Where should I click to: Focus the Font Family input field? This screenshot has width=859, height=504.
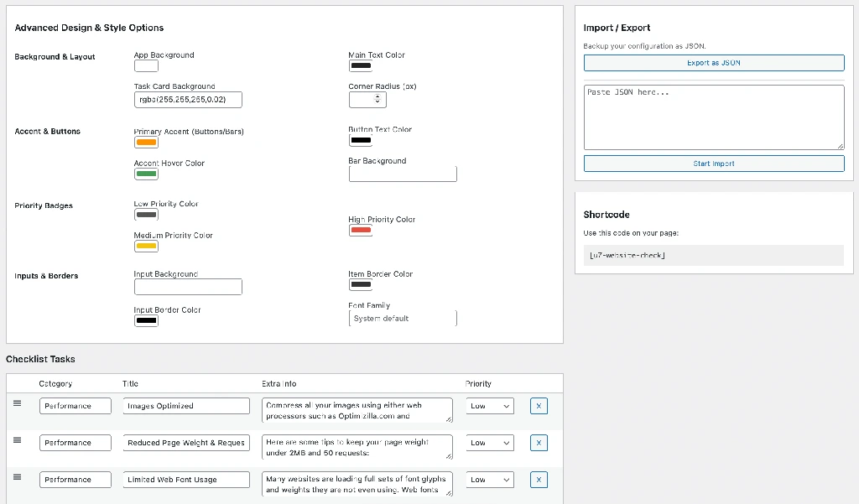[x=403, y=319]
